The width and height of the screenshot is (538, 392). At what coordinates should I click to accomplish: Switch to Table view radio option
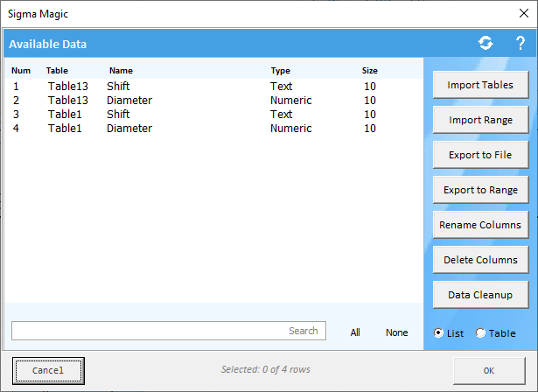(x=480, y=333)
